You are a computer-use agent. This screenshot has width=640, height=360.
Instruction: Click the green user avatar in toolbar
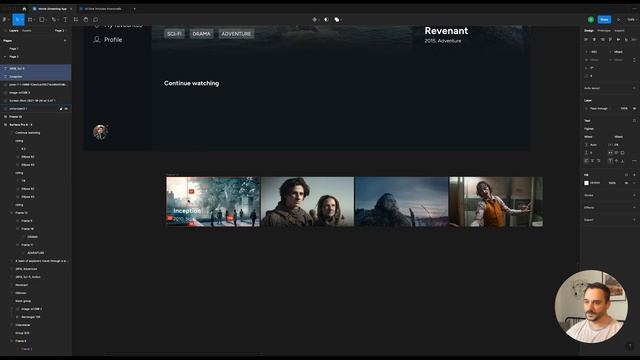(x=591, y=19)
